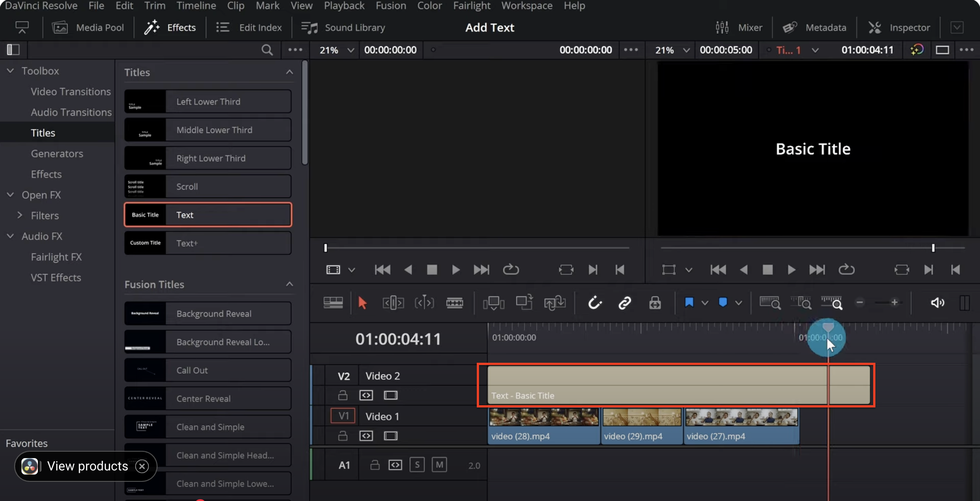Click the Replace Clip icon
This screenshot has height=501, width=980.
555,303
